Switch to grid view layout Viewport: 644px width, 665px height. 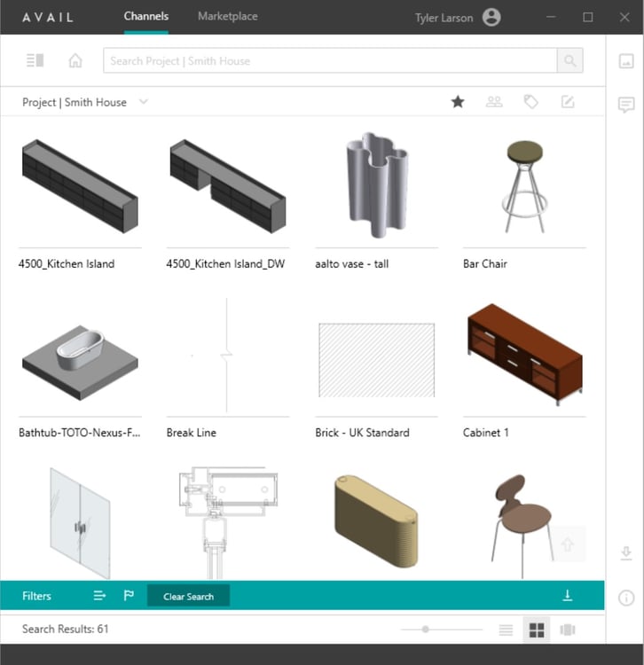coord(537,630)
